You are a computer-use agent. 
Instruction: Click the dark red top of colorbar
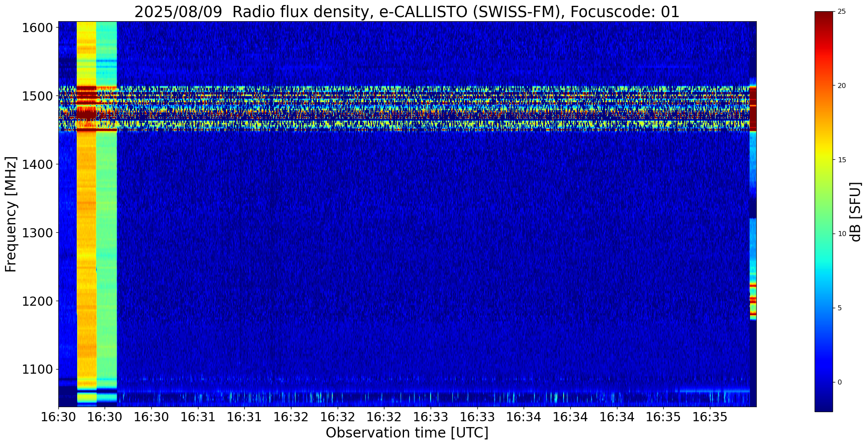point(824,19)
